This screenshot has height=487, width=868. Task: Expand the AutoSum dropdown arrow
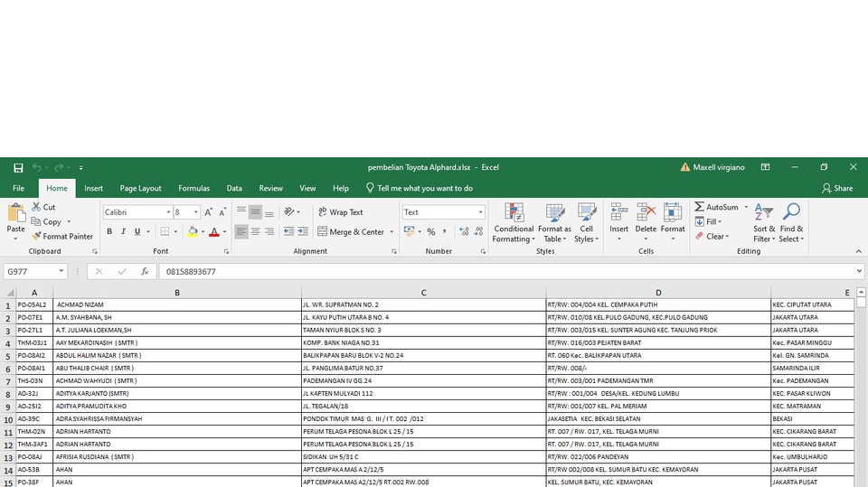click(746, 207)
